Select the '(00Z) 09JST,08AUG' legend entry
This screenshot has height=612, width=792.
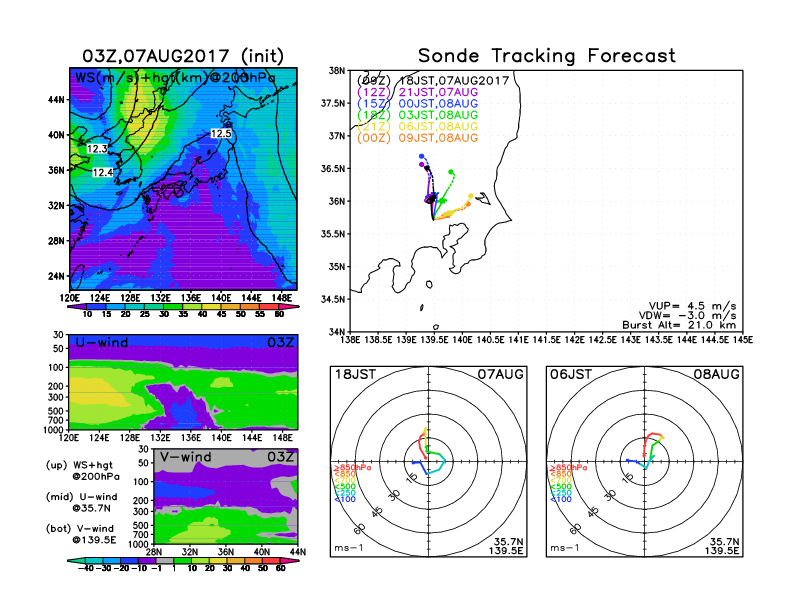point(417,138)
